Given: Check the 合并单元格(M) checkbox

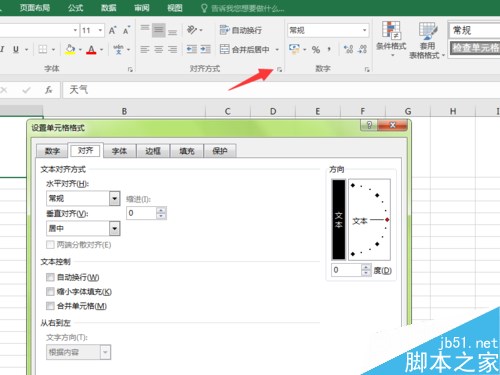Looking at the screenshot, I should [50, 306].
